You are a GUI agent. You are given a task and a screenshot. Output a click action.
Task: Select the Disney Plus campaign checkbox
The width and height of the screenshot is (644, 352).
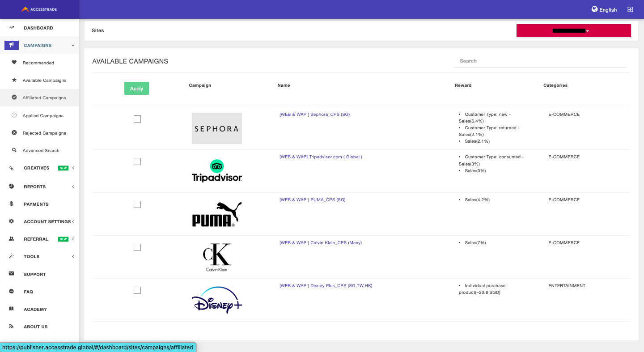pos(137,290)
